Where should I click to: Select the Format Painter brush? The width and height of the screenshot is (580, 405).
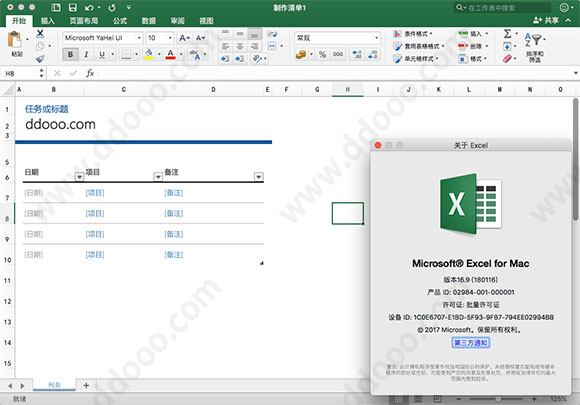(40, 58)
